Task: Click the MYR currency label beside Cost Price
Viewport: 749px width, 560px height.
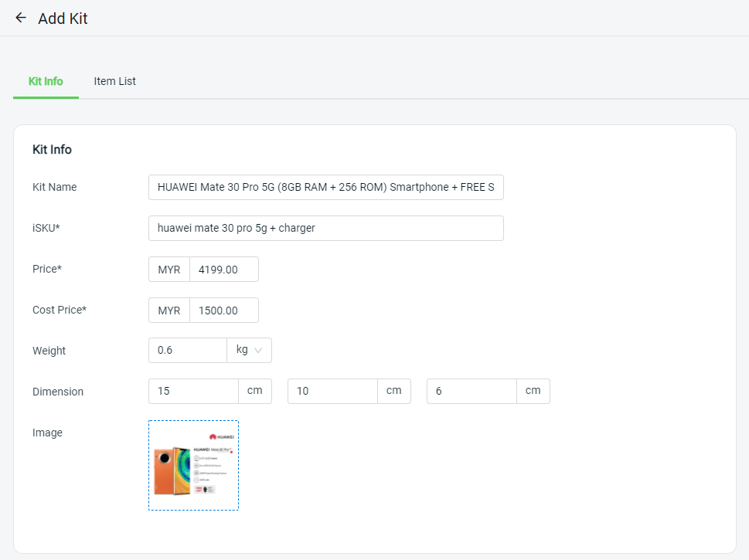Action: click(x=169, y=311)
